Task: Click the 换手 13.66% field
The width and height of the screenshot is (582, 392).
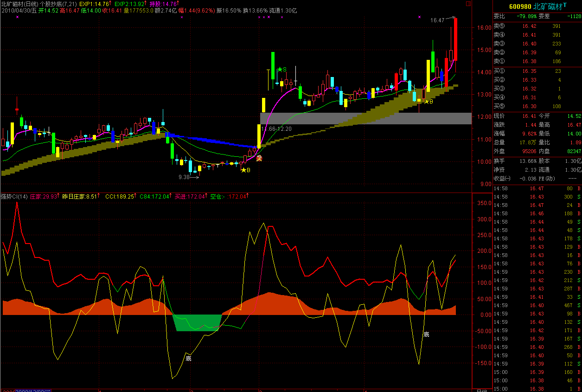Action: (515, 161)
